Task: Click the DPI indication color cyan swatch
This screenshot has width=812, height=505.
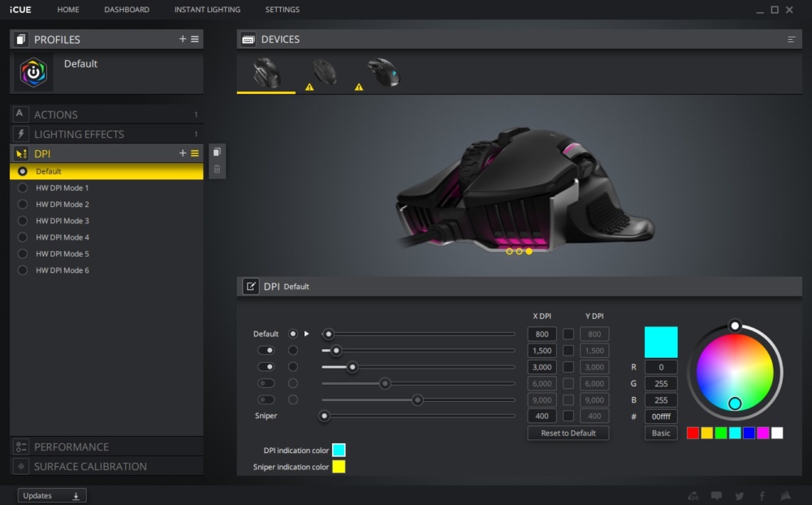Action: coord(339,450)
